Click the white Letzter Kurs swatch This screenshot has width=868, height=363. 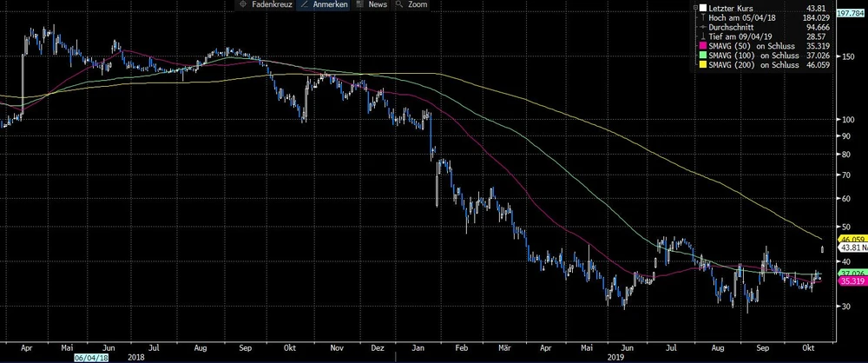point(702,8)
